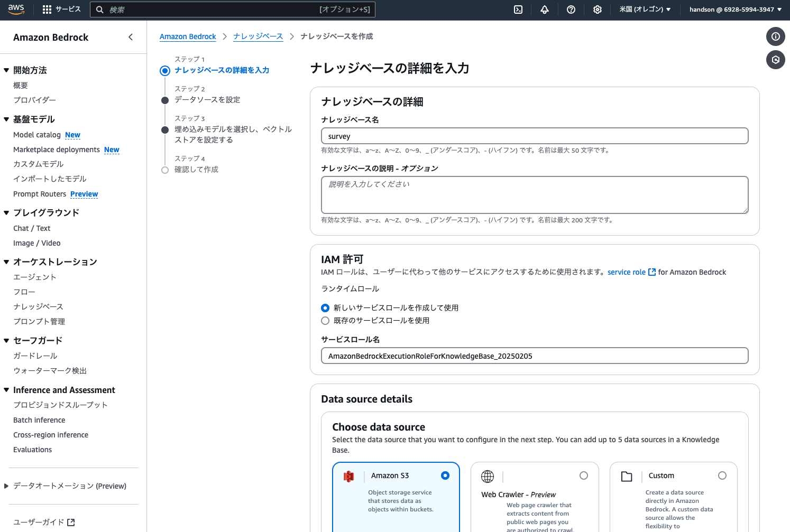This screenshot has width=790, height=532.
Task: Click the Web Crawler globe icon
Action: (x=487, y=476)
